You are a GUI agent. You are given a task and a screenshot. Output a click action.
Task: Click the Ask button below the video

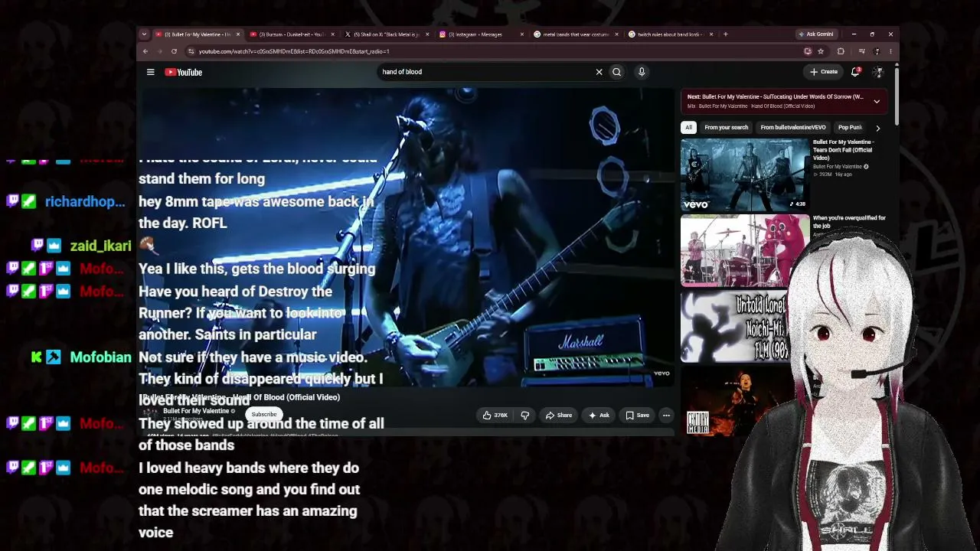click(599, 416)
